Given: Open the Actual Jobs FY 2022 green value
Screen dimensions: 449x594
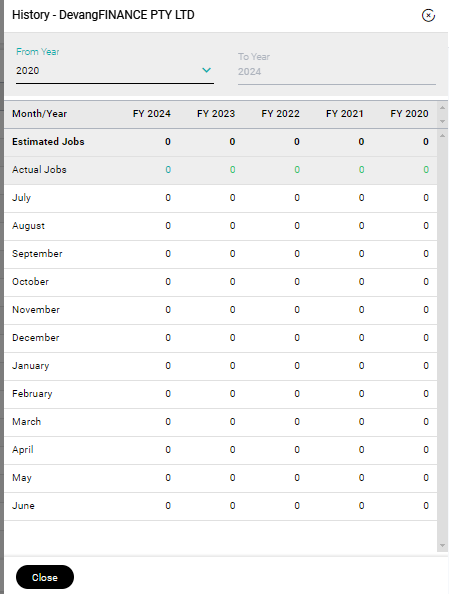Looking at the screenshot, I should click(297, 170).
